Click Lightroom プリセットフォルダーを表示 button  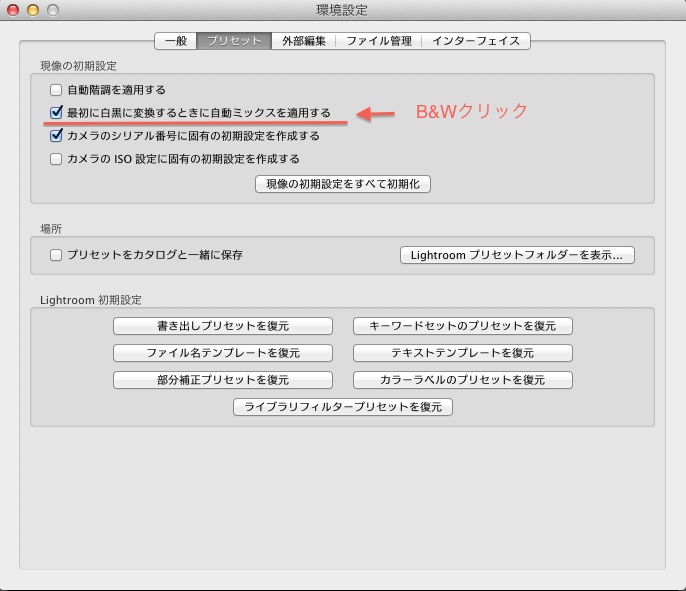pos(517,255)
